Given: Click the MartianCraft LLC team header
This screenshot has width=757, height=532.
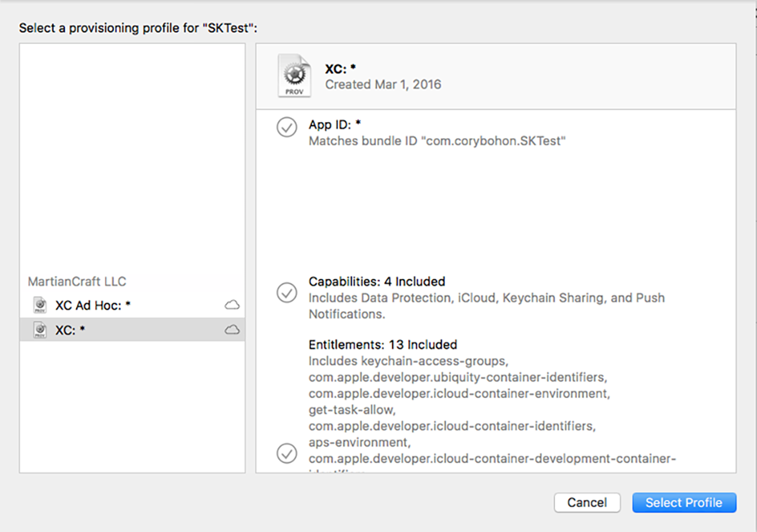Looking at the screenshot, I should pyautogui.click(x=77, y=282).
